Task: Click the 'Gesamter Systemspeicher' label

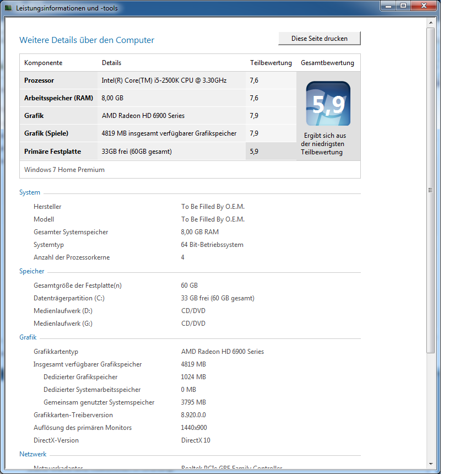Action: coord(71,232)
